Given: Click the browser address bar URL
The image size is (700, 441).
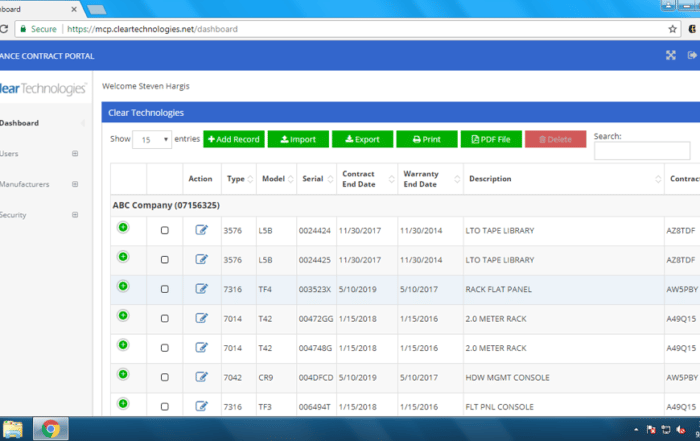Looking at the screenshot, I should tap(152, 29).
